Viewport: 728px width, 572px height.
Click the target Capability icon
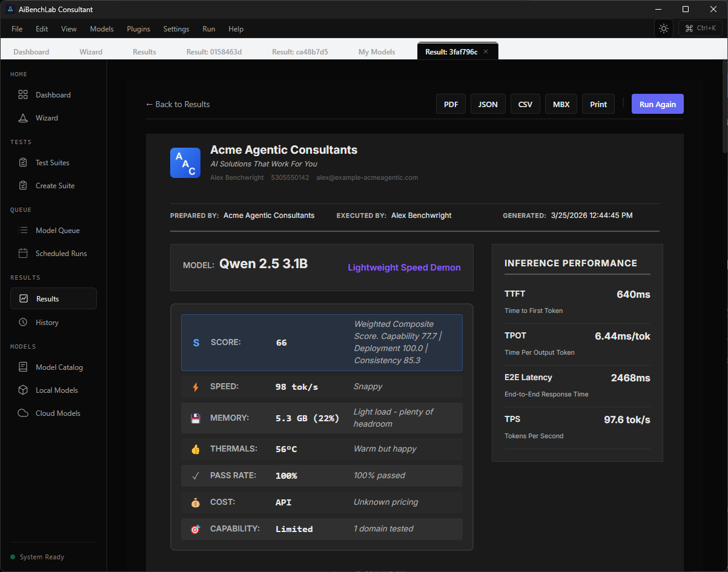pos(196,529)
